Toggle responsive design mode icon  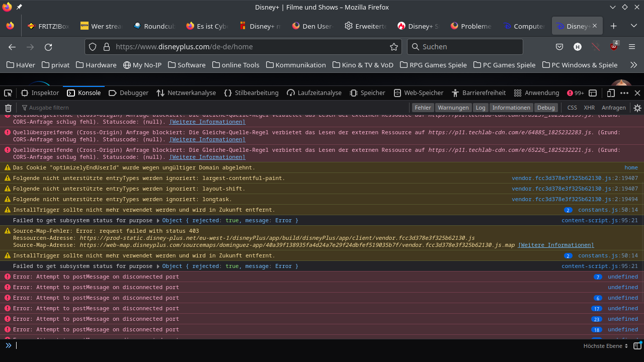[611, 93]
